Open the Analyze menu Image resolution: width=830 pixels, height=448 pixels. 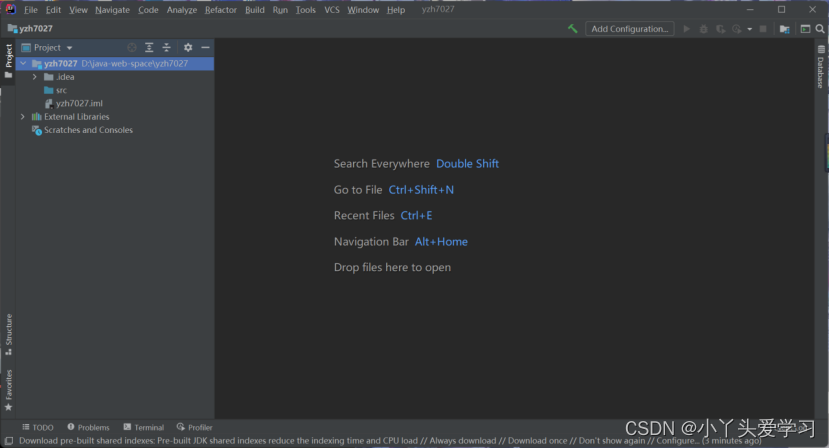pos(182,10)
